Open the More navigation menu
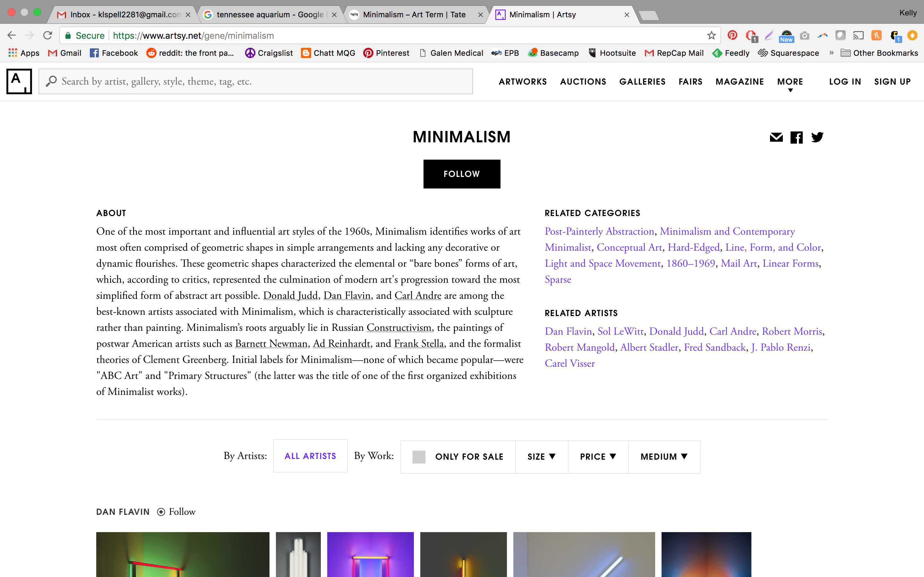This screenshot has height=577, width=924. pos(790,82)
